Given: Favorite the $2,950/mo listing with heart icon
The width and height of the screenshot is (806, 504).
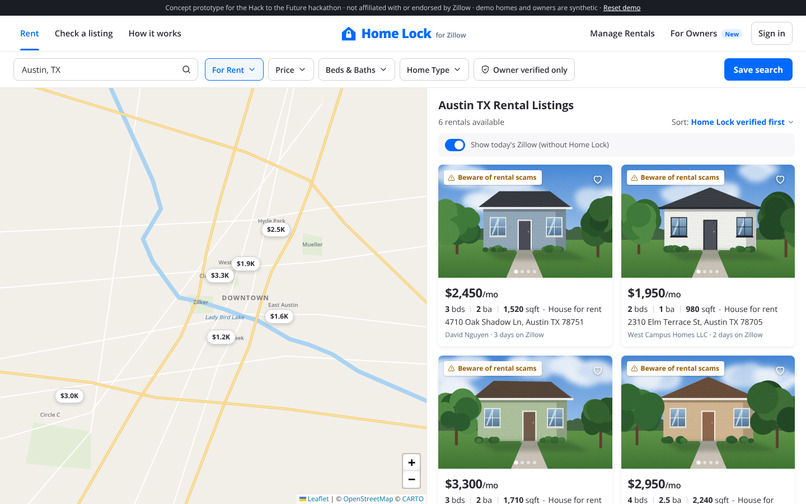Looking at the screenshot, I should coord(780,370).
